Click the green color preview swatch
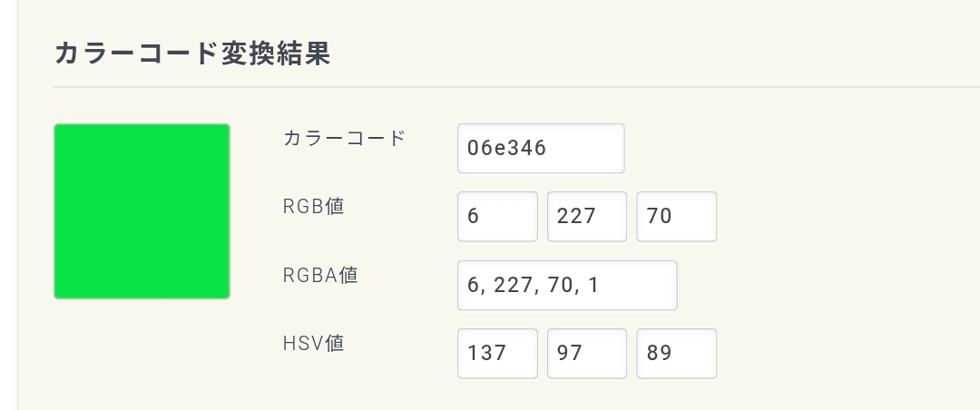Viewport: 980px width, 410px height. pos(142,211)
